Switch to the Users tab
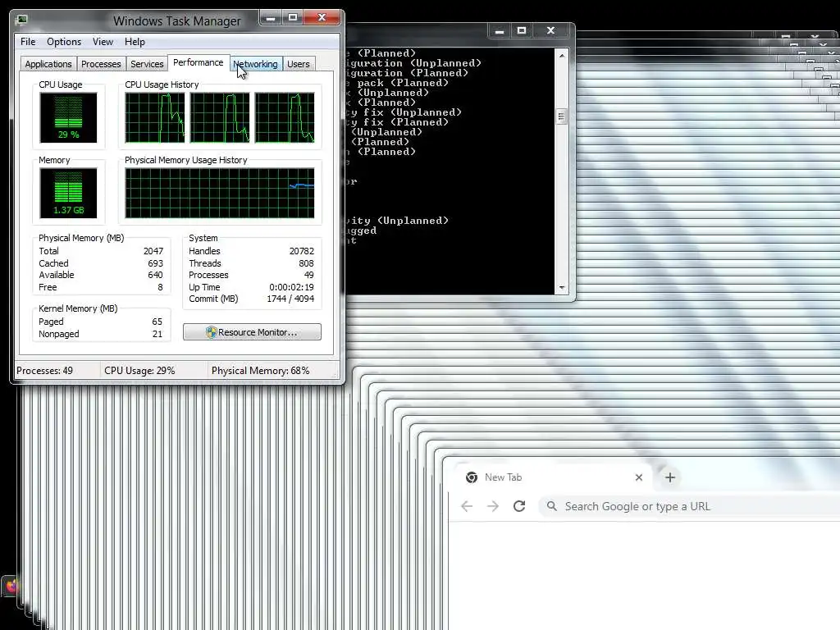Viewport: 840px width, 630px height. click(x=299, y=64)
